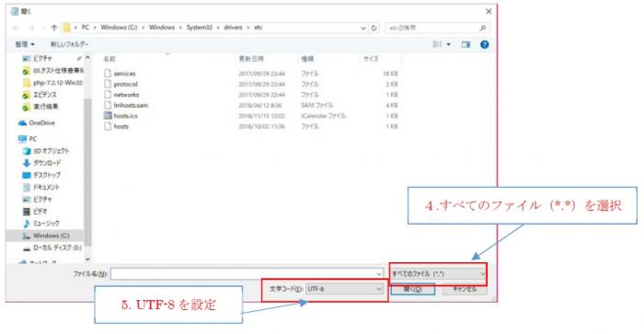This screenshot has height=334, width=644.
Task: Click the New Folder toolbar item
Action: pyautogui.click(x=69, y=44)
